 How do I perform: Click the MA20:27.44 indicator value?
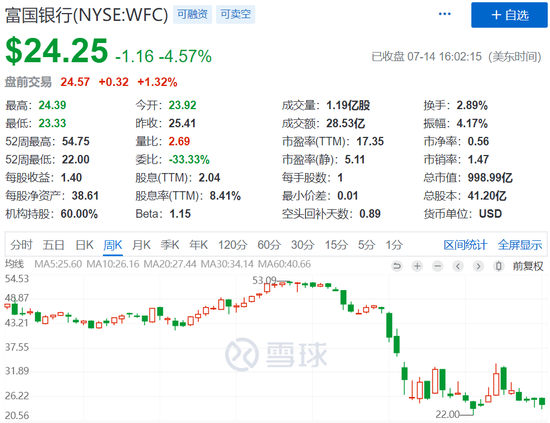[x=170, y=264]
